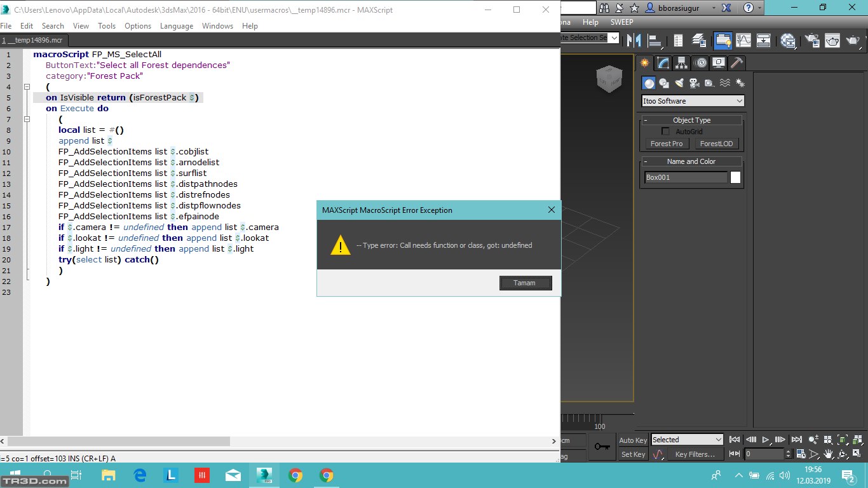
Task: Open the Selected key filter dropdown
Action: (688, 440)
